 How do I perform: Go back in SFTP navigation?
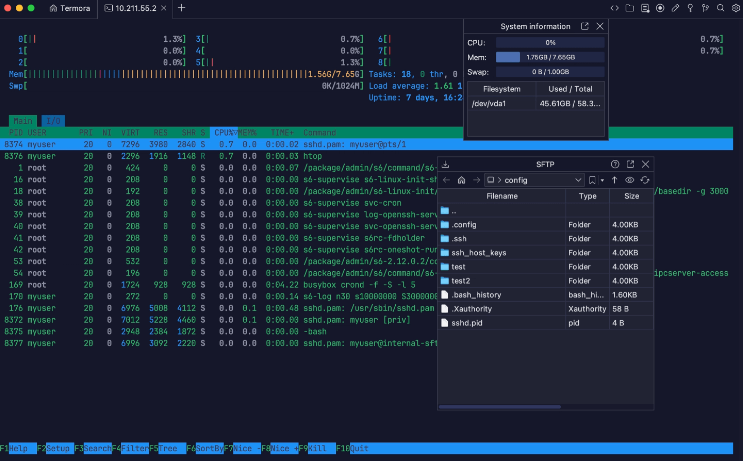(x=446, y=180)
